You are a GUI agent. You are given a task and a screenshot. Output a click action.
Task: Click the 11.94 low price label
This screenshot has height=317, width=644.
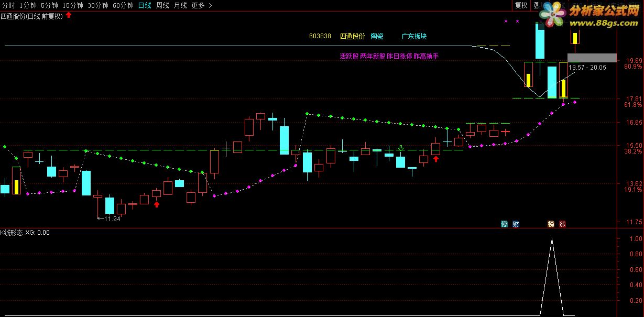112,218
